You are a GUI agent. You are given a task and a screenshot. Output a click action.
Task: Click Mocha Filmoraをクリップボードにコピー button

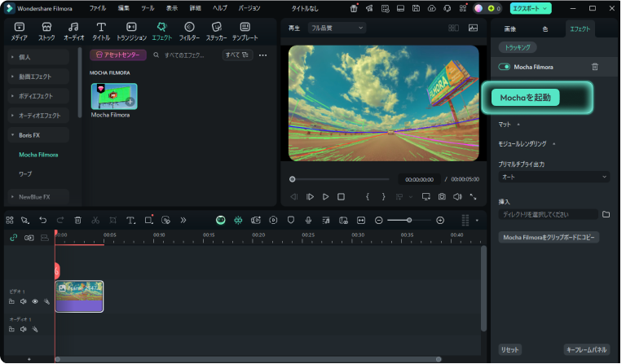pos(549,238)
